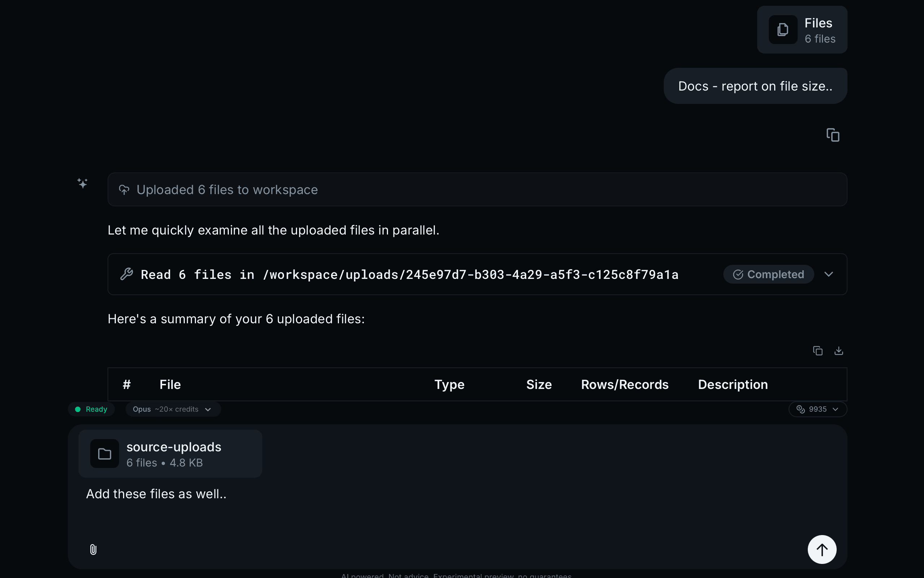Image resolution: width=924 pixels, height=578 pixels.
Task: Send message with the arrow button
Action: point(821,549)
